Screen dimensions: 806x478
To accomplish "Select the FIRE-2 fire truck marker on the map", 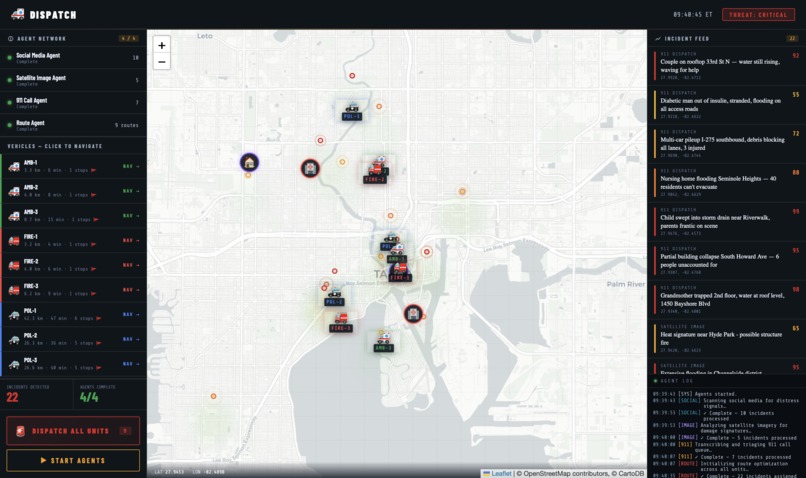I will [375, 172].
